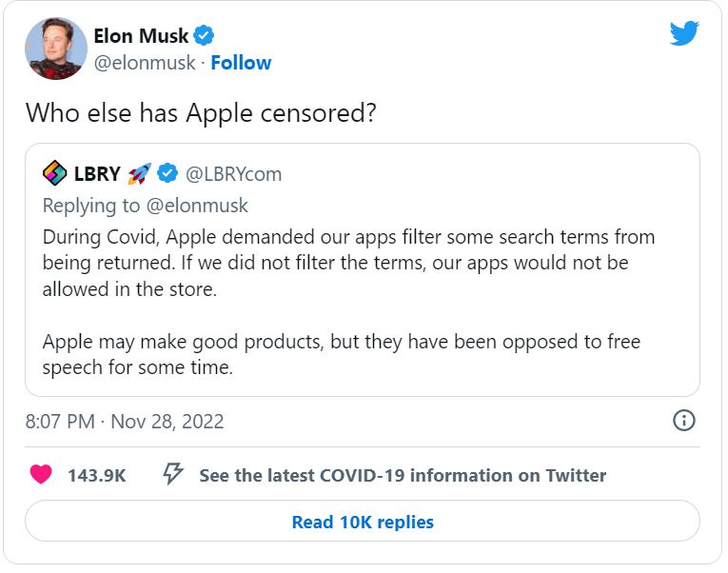
Task: Open Elon Musk's profile picture
Action: pos(56,49)
